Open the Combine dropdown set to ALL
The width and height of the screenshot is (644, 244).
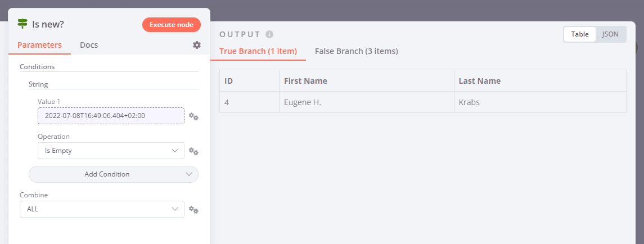point(102,209)
